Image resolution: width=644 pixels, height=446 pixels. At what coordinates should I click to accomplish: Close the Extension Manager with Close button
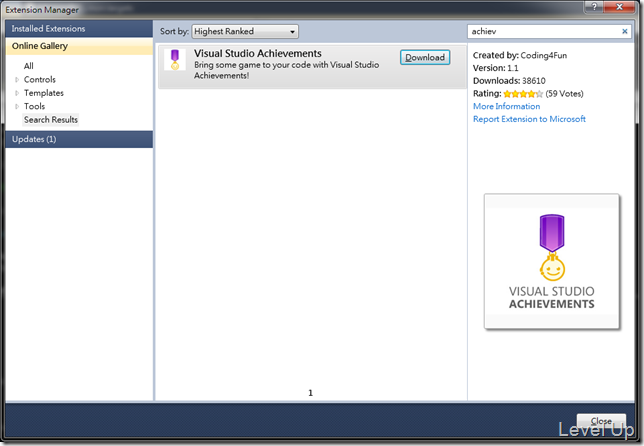pyautogui.click(x=601, y=421)
